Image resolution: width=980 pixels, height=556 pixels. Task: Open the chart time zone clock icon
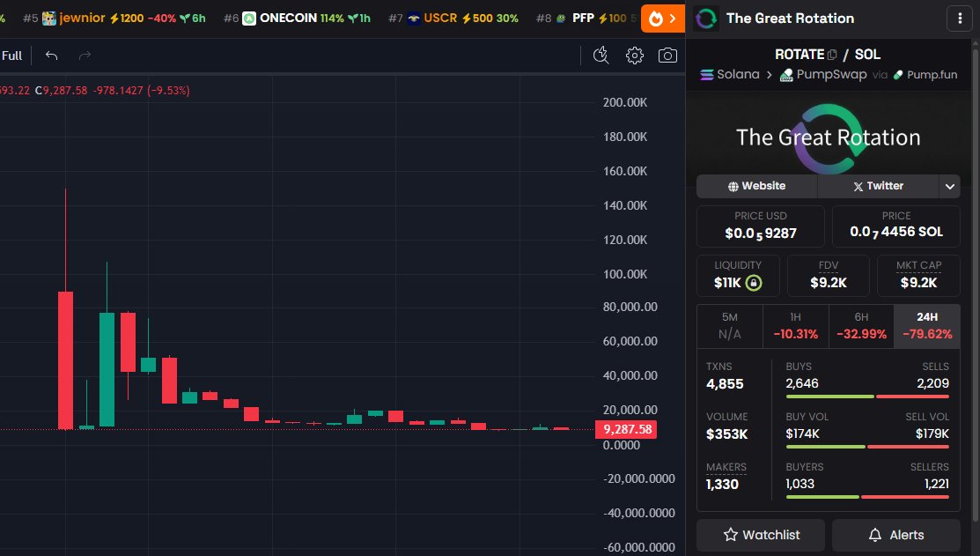coord(601,56)
